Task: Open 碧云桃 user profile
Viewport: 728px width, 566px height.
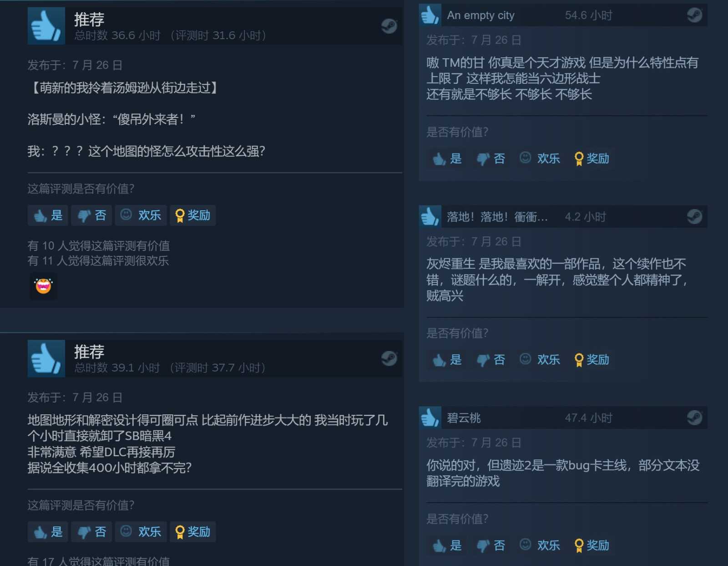Action: (x=464, y=418)
